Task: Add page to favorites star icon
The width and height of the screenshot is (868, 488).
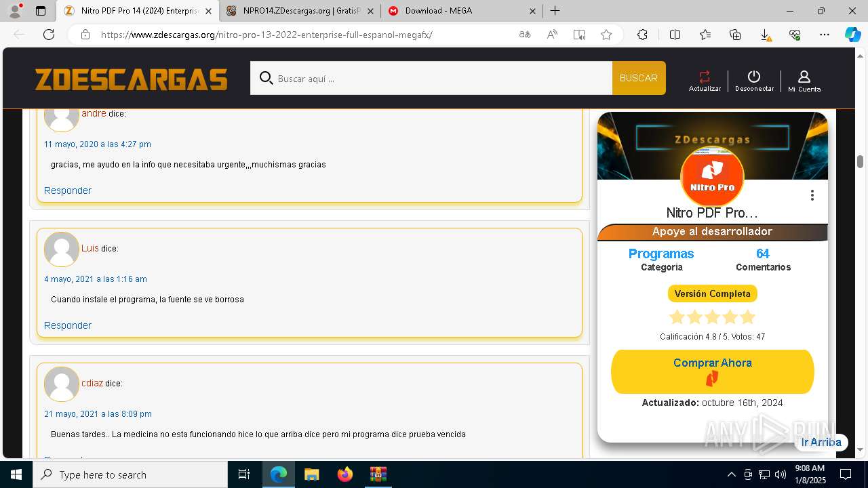Action: [606, 35]
